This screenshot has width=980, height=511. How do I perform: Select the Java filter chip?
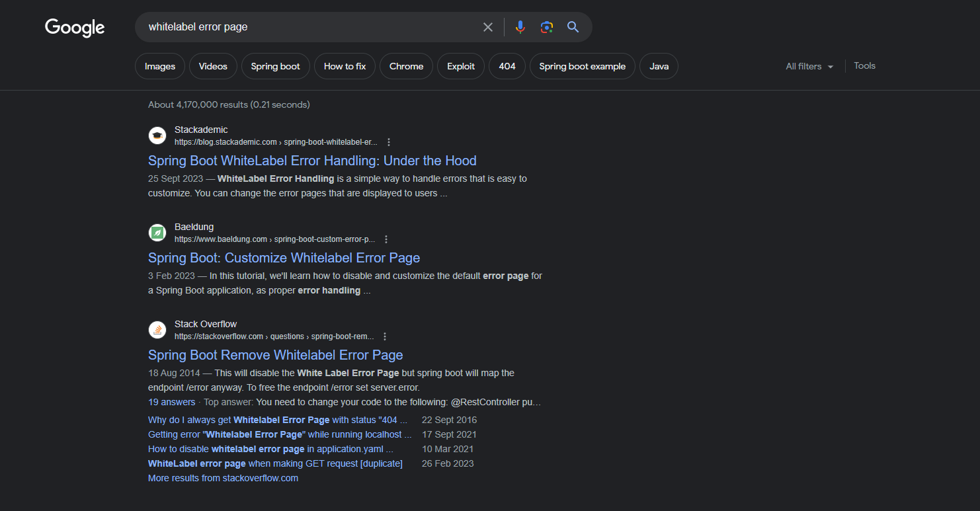(659, 66)
